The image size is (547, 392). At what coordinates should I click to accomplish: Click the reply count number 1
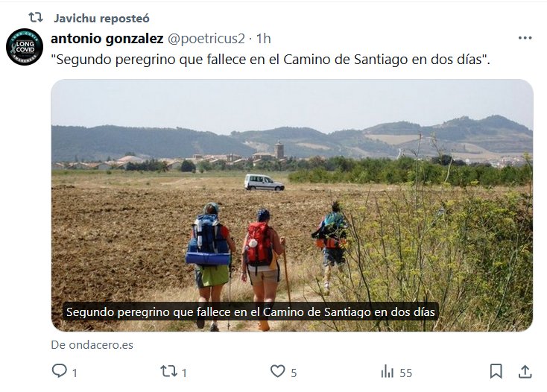coord(75,373)
